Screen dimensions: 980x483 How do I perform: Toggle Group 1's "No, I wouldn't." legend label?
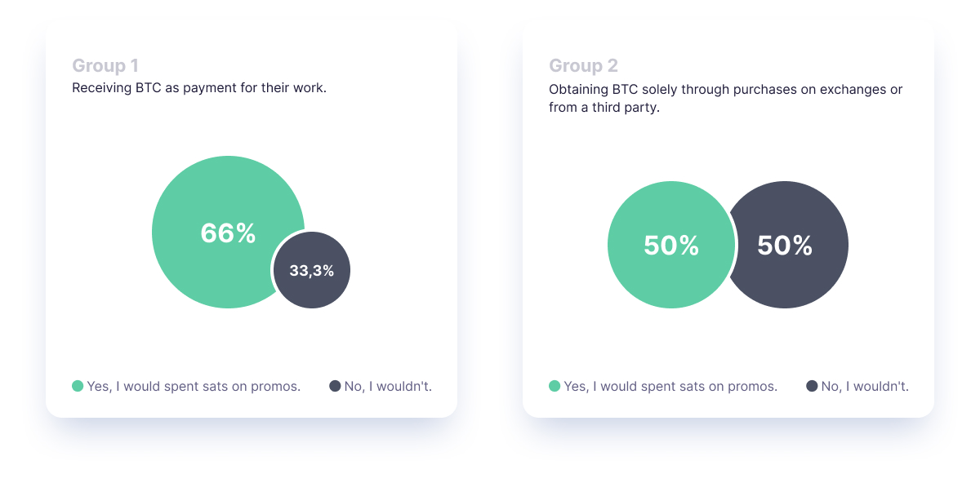pos(388,386)
